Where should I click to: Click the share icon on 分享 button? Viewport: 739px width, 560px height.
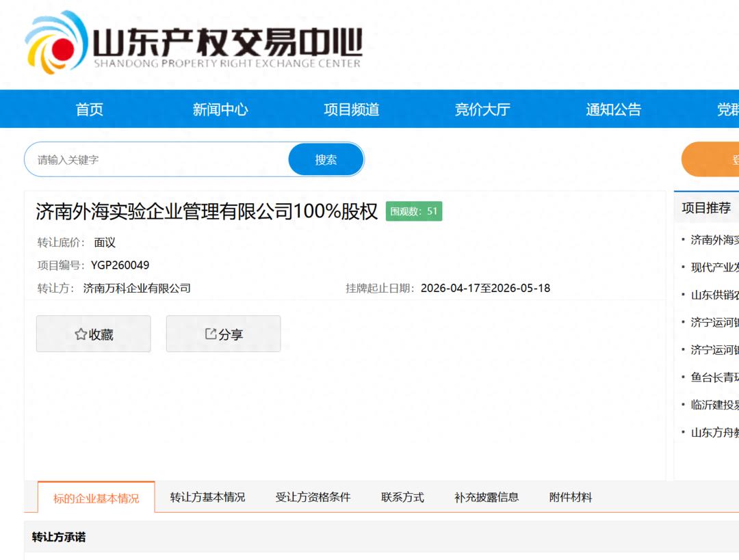(211, 334)
